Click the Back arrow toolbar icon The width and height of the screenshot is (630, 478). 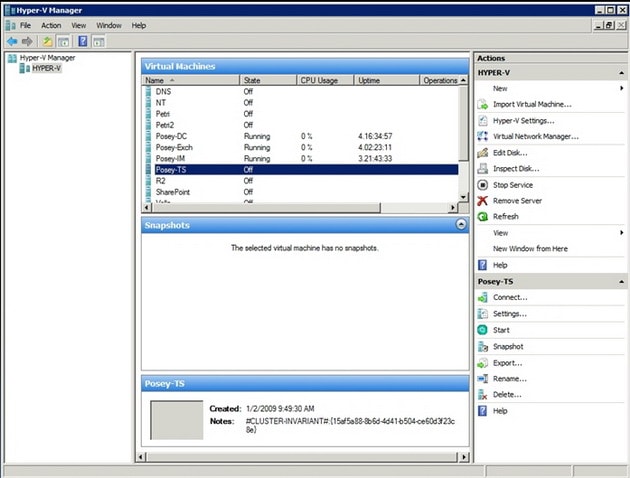12,41
